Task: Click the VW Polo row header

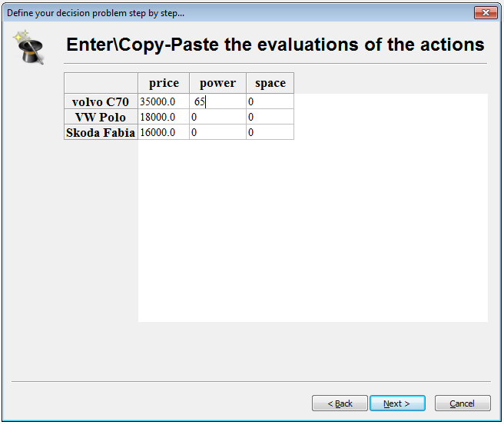Action: point(101,117)
